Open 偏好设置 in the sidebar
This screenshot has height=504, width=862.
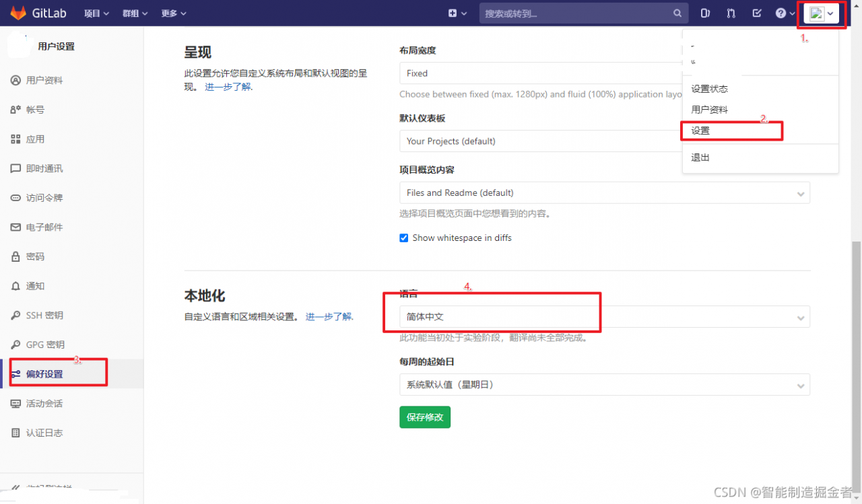tap(71, 374)
